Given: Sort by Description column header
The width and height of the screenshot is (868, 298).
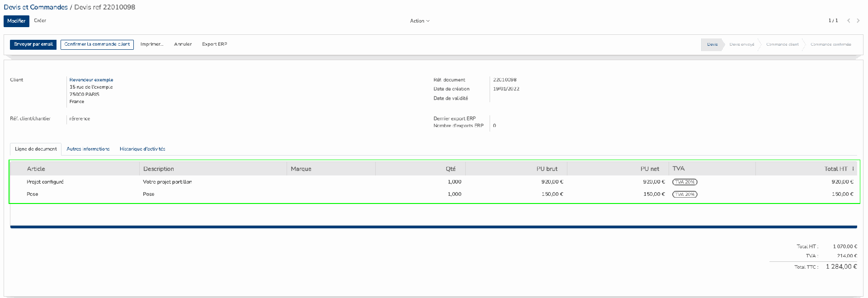Looking at the screenshot, I should (x=213, y=169).
